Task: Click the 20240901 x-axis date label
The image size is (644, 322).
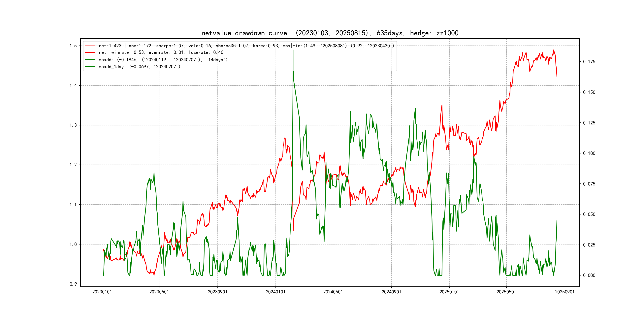Action: 391,292
